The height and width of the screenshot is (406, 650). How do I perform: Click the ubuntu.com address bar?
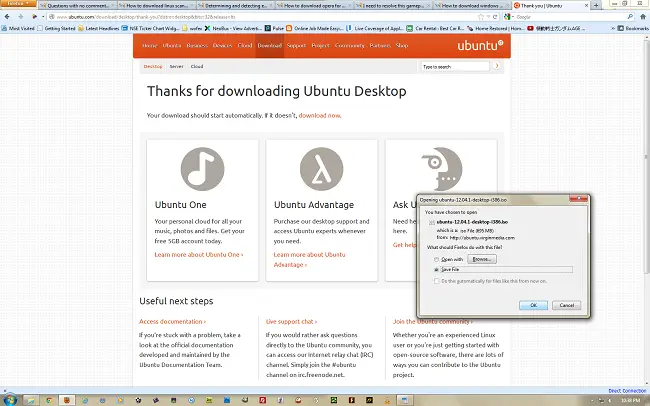[265, 17]
